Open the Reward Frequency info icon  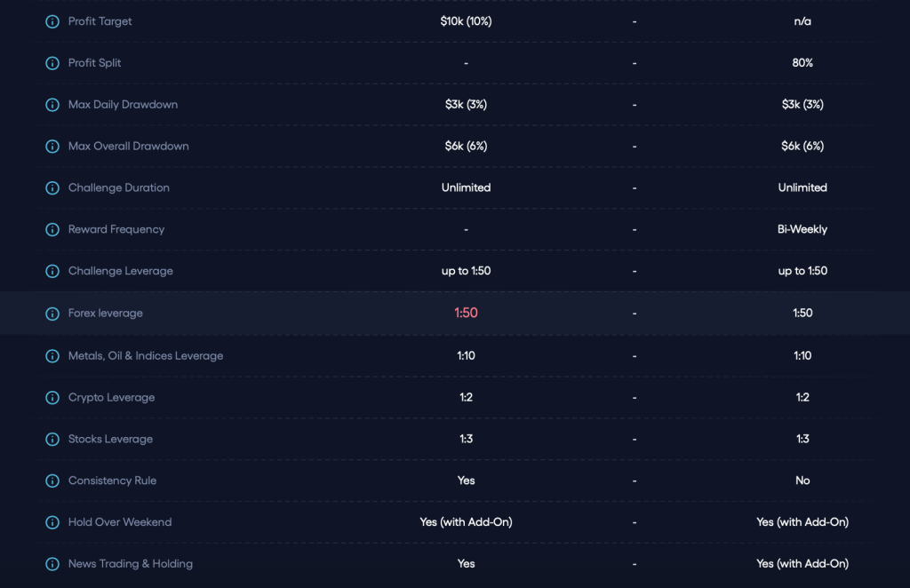52,230
